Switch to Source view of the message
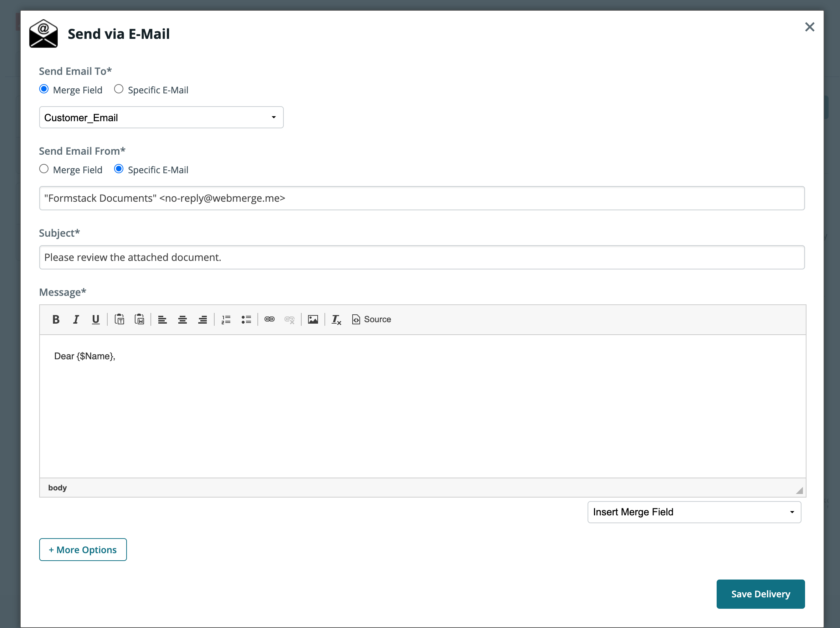Image resolution: width=840 pixels, height=628 pixels. (x=371, y=319)
